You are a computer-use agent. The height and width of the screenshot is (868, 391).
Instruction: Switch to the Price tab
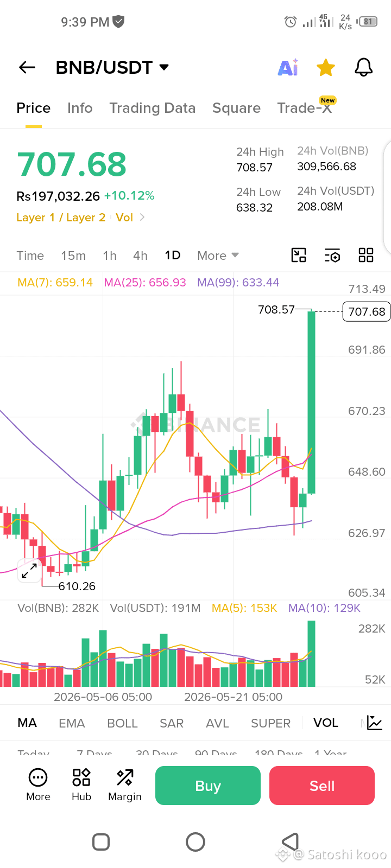[34, 108]
